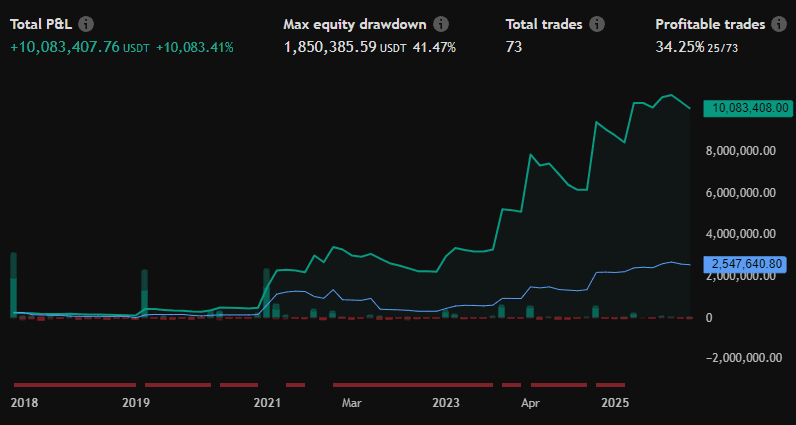Click the total trades count 73
Image resolution: width=796 pixels, height=425 pixels.
pos(515,47)
